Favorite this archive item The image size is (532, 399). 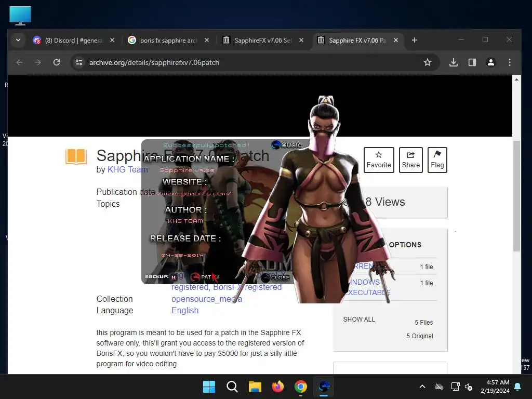click(x=379, y=160)
